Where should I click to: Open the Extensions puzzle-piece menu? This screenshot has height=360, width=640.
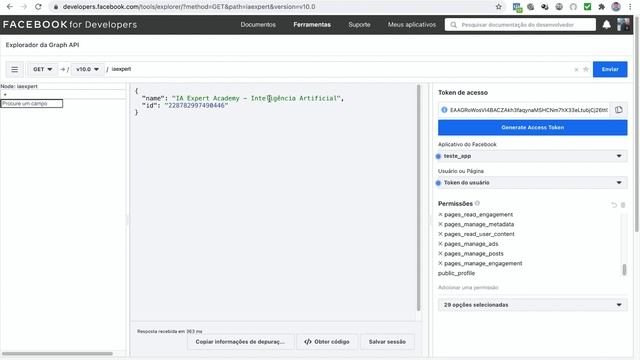(601, 7)
